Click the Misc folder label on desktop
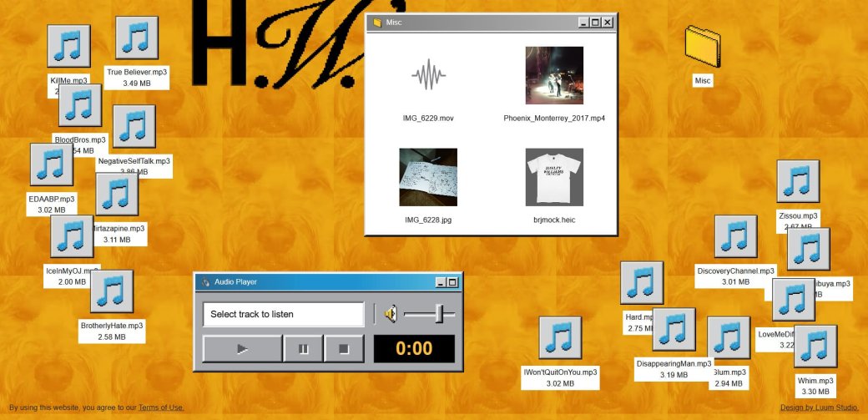868x420 pixels. [x=703, y=81]
